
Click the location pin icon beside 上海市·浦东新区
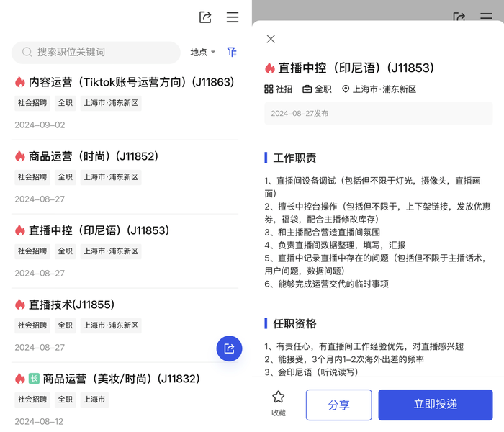346,89
